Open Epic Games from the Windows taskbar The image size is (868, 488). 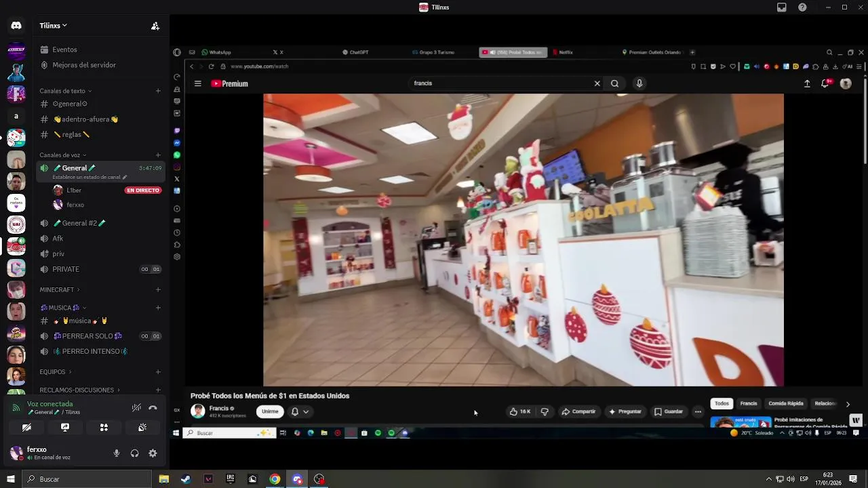[231, 479]
